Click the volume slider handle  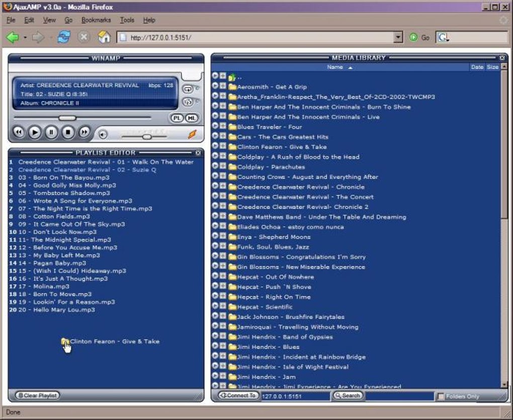pyautogui.click(x=147, y=137)
